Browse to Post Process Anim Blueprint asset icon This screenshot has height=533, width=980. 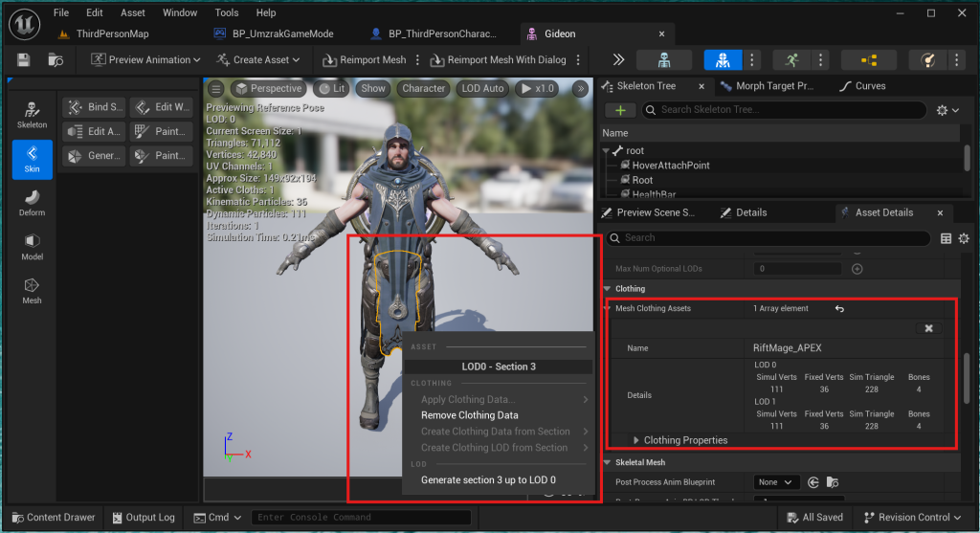click(832, 481)
